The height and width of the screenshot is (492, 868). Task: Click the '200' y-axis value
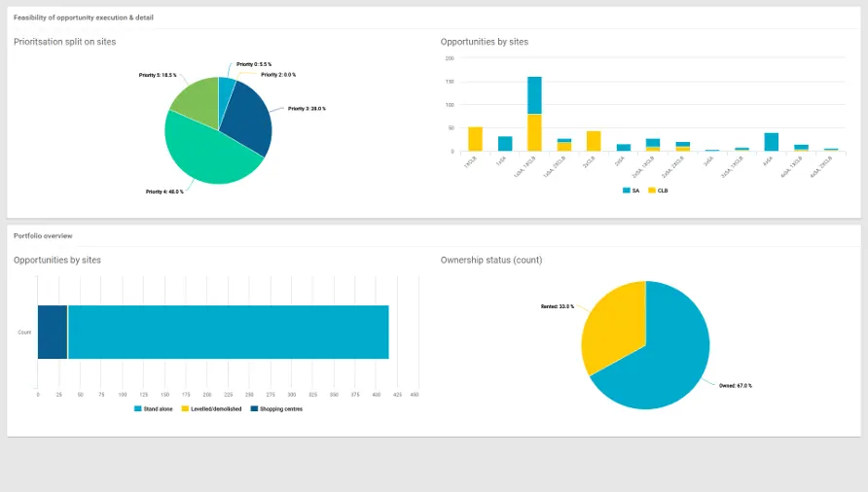point(450,58)
